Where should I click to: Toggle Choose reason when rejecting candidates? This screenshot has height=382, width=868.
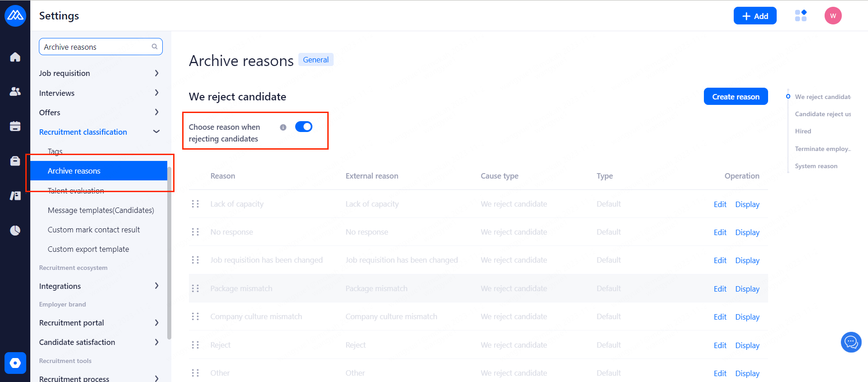pyautogui.click(x=304, y=127)
